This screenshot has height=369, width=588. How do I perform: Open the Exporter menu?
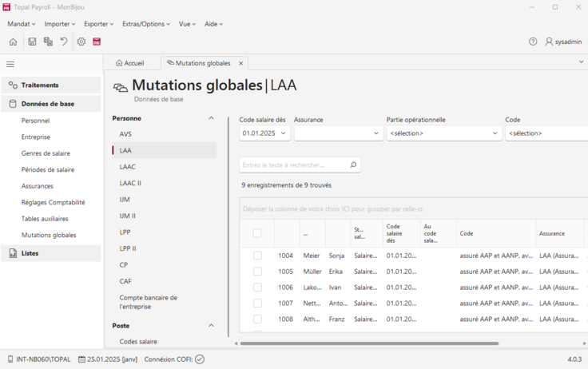[98, 24]
